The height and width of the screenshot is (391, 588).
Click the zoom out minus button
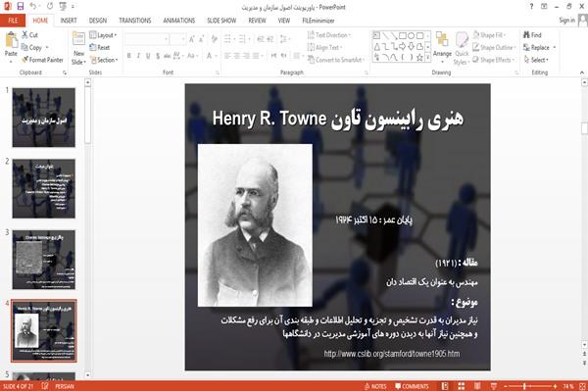[x=505, y=386]
